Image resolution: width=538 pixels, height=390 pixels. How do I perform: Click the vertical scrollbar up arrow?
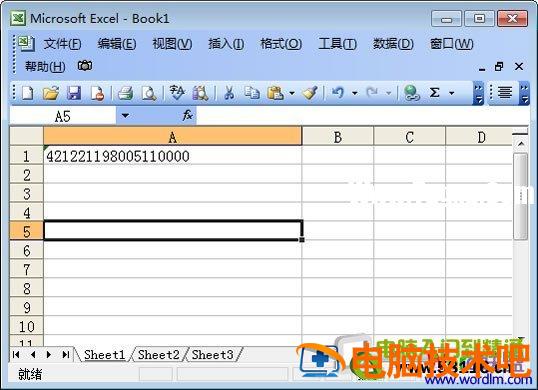[521, 144]
